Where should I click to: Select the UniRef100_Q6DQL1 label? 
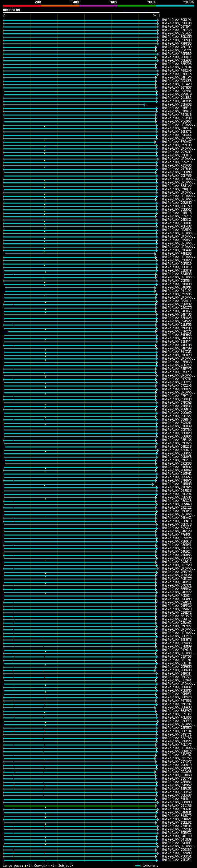[176, 57]
